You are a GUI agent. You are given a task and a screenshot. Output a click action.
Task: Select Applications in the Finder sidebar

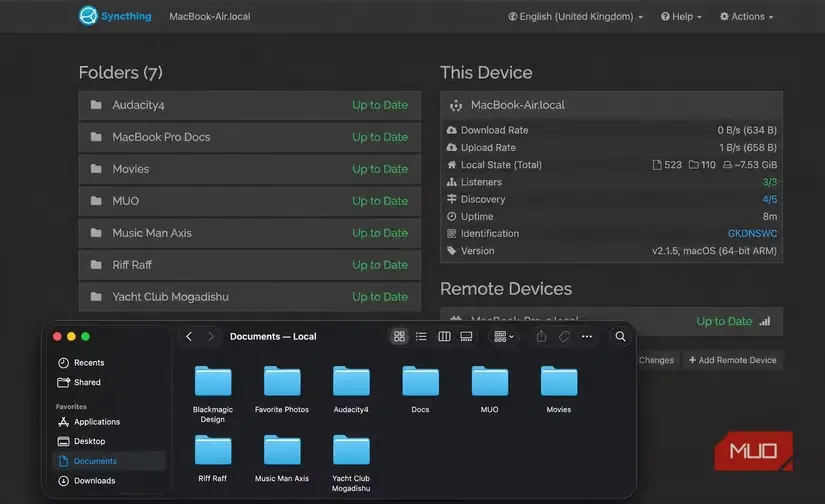[x=109, y=422]
